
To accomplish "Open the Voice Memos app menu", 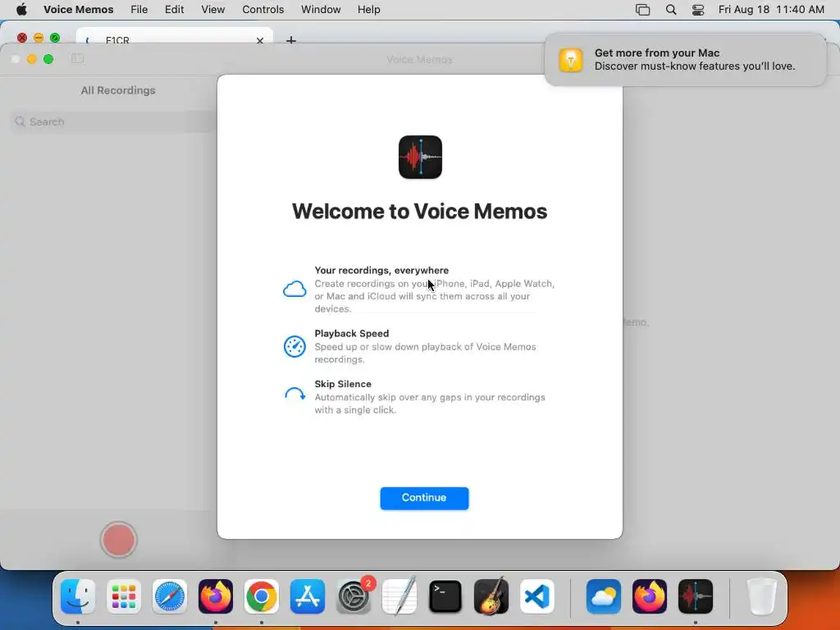I will (x=78, y=10).
